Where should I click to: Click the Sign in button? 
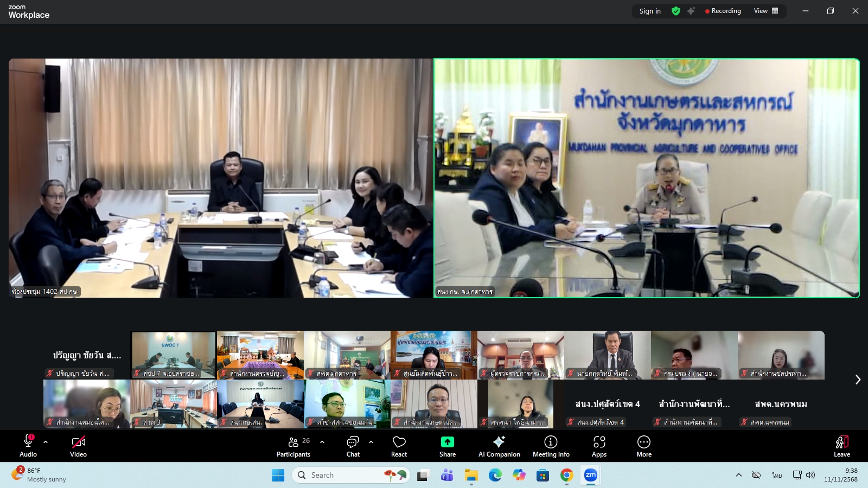[x=649, y=11]
